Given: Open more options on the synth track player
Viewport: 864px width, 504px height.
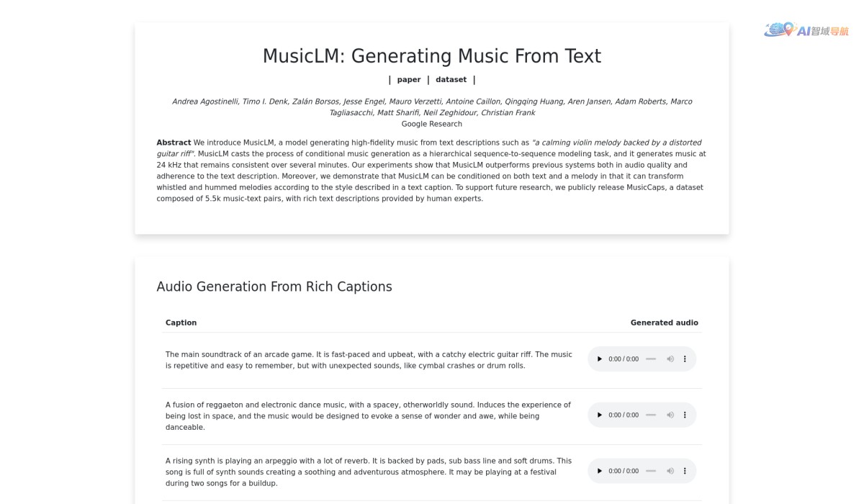Looking at the screenshot, I should [685, 470].
